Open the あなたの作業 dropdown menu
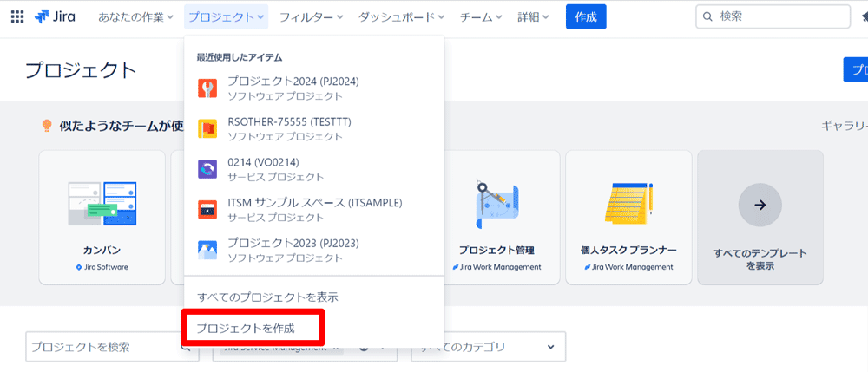 pyautogui.click(x=135, y=17)
